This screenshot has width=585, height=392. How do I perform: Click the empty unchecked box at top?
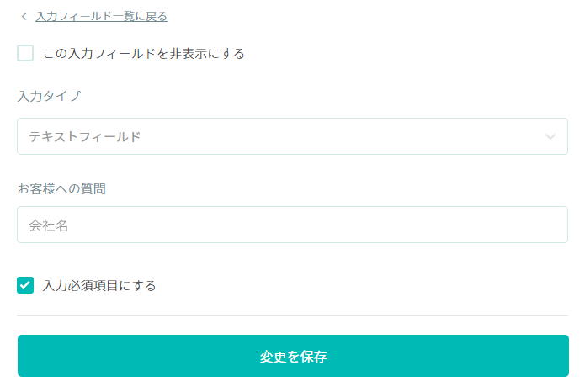[x=25, y=53]
